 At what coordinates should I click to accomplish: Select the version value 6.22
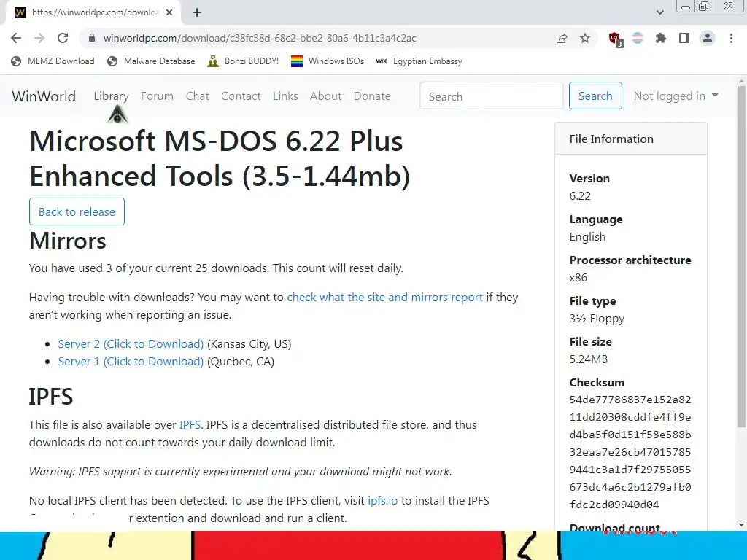pyautogui.click(x=580, y=195)
